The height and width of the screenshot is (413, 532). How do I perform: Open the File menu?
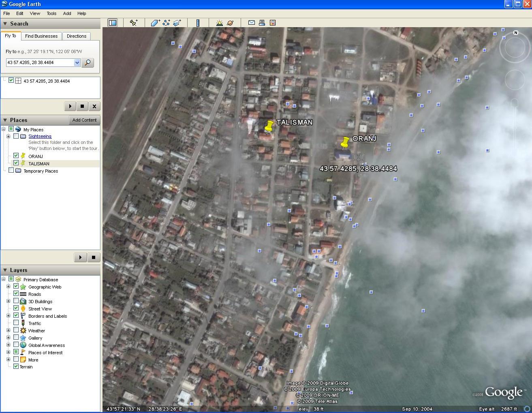click(6, 13)
